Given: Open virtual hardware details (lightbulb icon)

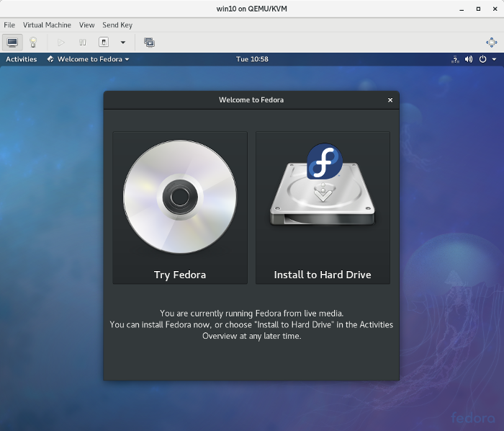Looking at the screenshot, I should (33, 43).
